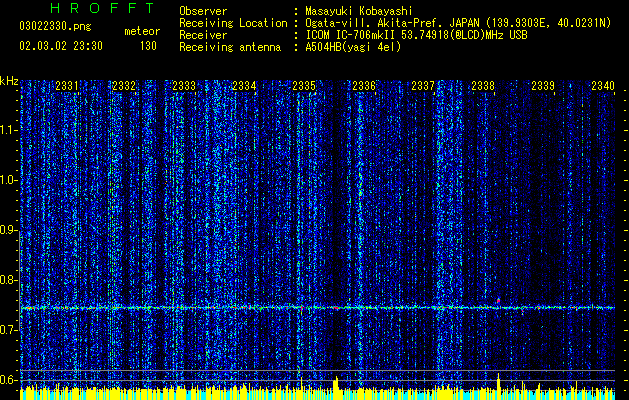Click the 2338 time marker
Viewport: 629px width, 400px height.
coord(483,85)
